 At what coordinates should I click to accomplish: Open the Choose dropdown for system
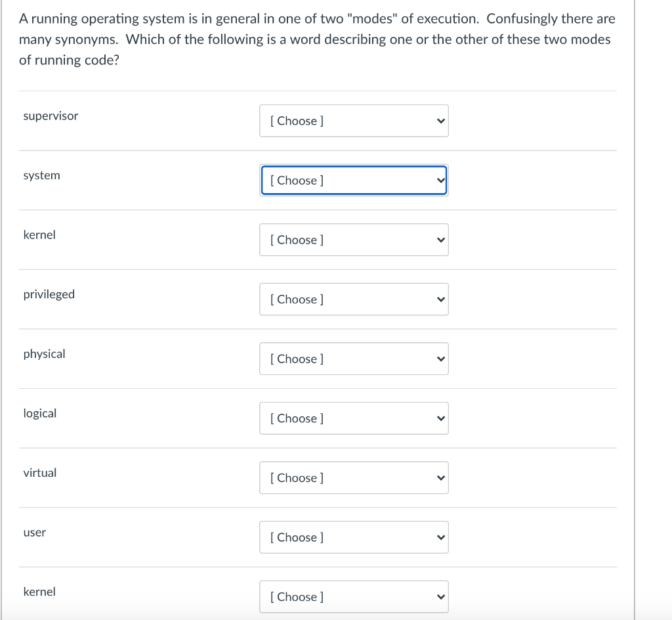(353, 181)
